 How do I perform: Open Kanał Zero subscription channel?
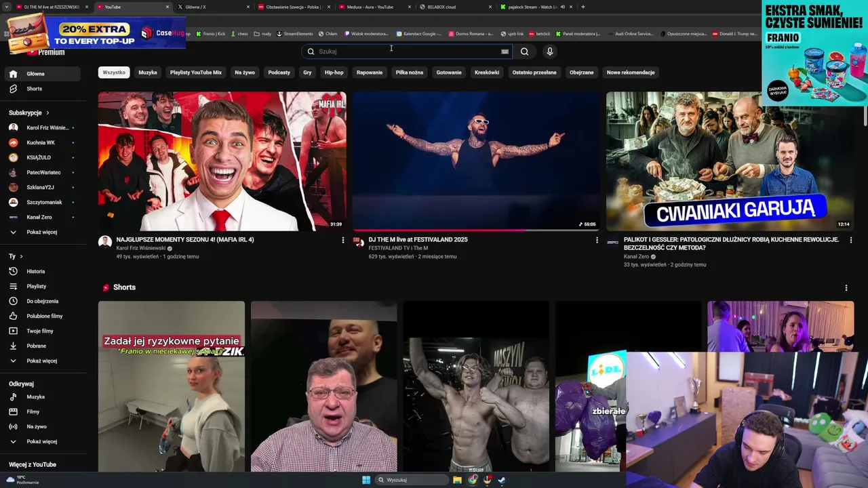tap(43, 217)
